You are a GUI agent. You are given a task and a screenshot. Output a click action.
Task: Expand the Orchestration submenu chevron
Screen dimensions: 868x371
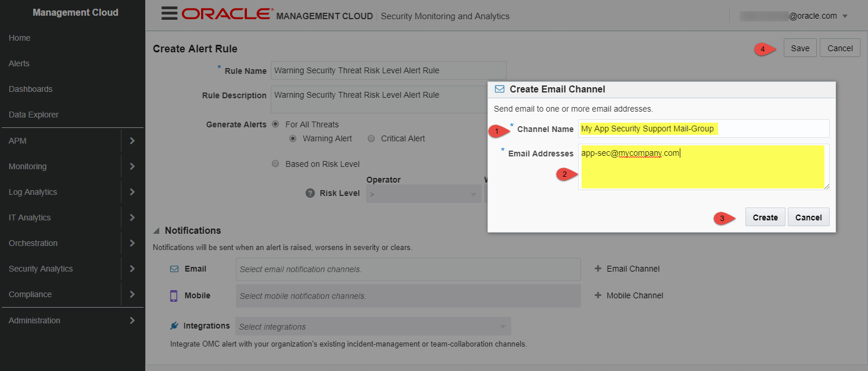132,243
